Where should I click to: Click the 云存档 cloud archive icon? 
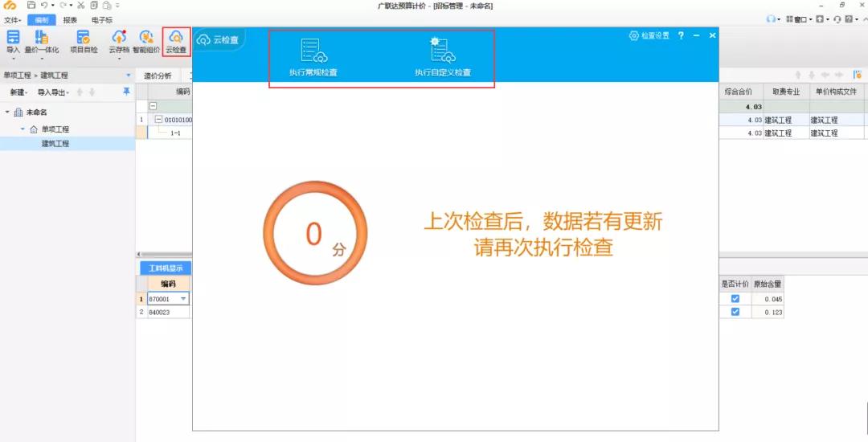tap(119, 37)
